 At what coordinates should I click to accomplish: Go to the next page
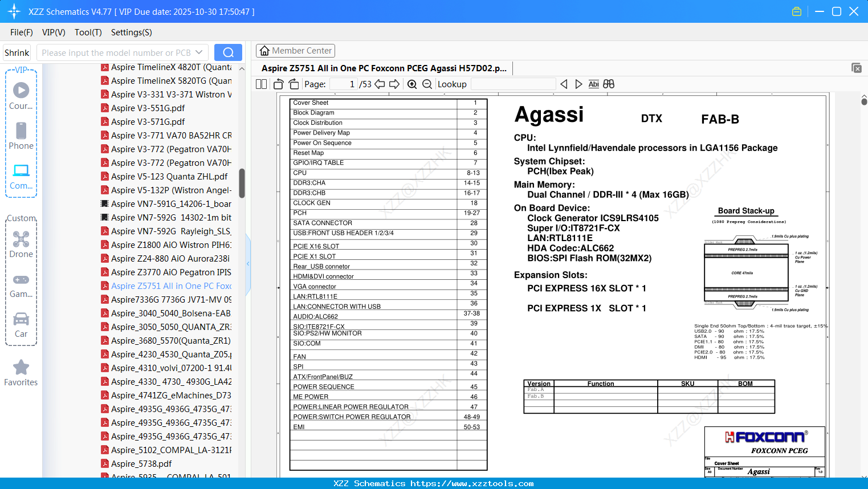(x=394, y=84)
